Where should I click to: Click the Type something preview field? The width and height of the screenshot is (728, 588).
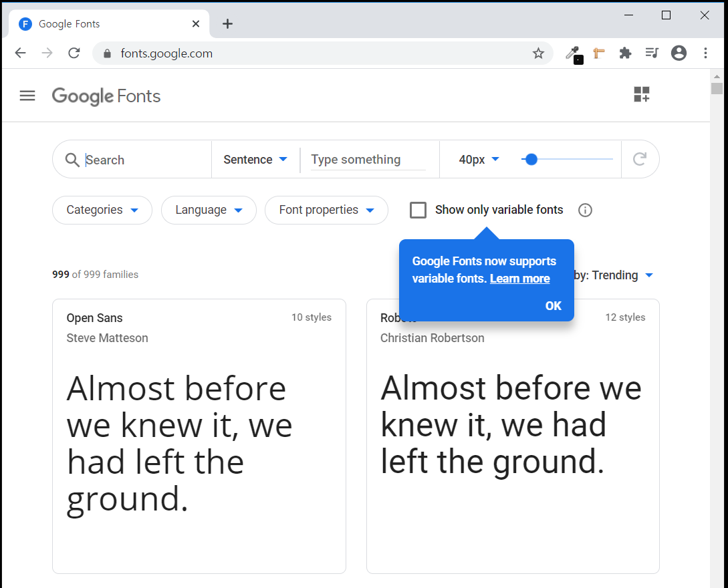coord(368,159)
